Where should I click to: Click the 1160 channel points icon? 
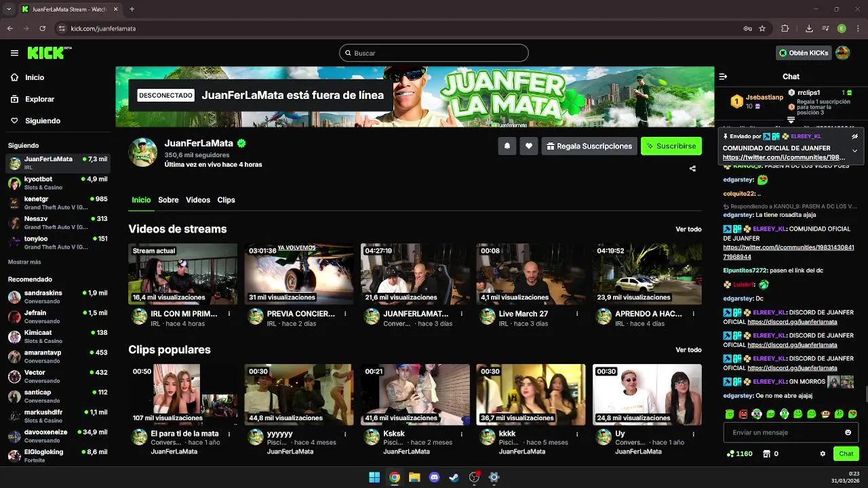click(730, 453)
